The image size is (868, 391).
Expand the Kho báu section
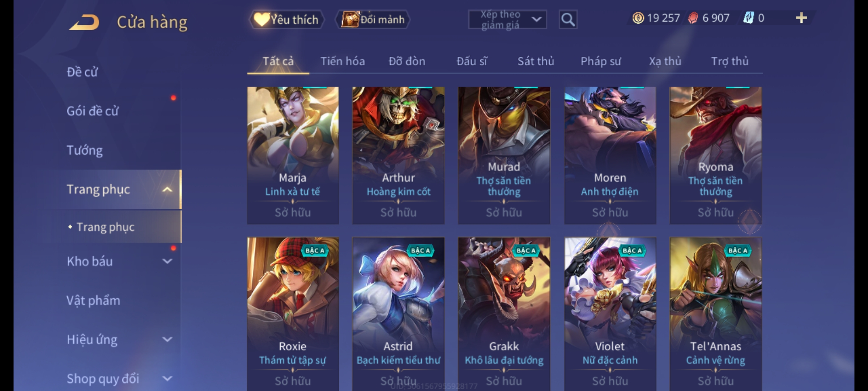click(167, 261)
